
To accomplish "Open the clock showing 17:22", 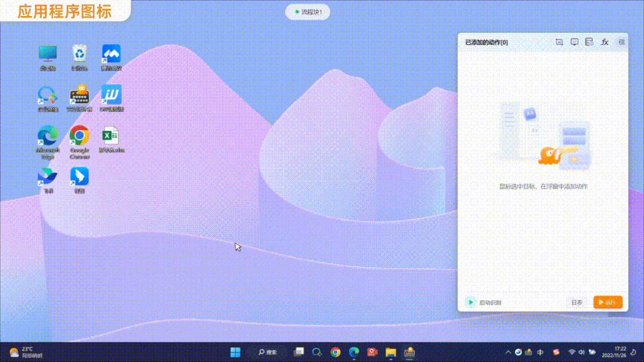I will pyautogui.click(x=614, y=352).
